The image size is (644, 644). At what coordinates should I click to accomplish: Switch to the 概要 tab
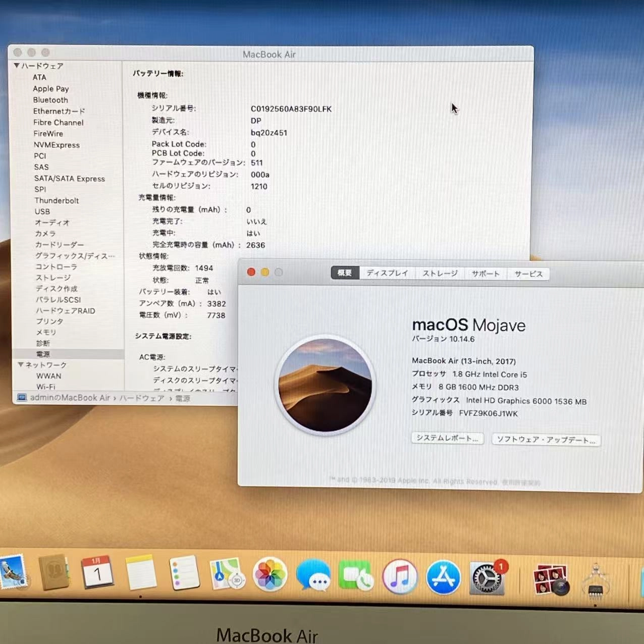pyautogui.click(x=345, y=273)
